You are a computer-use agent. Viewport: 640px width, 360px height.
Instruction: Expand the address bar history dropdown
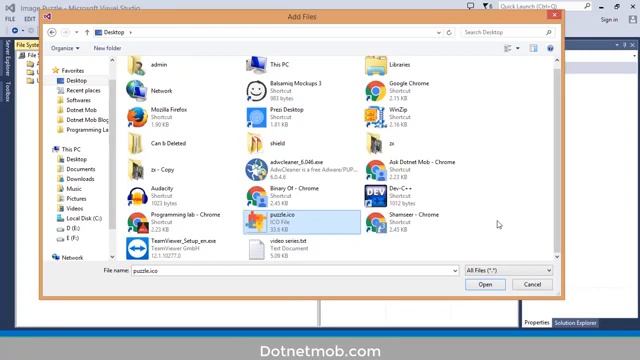(439, 32)
